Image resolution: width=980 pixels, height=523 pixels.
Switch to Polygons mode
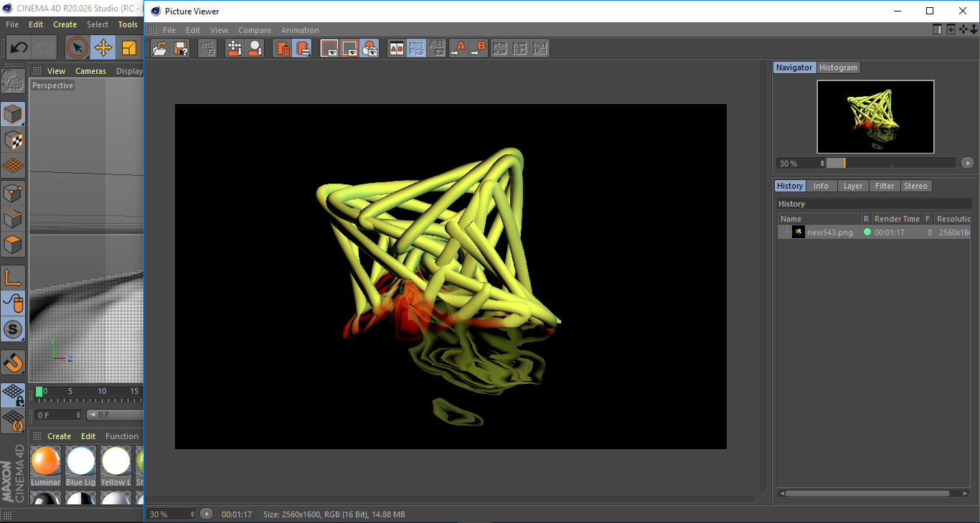pos(13,245)
